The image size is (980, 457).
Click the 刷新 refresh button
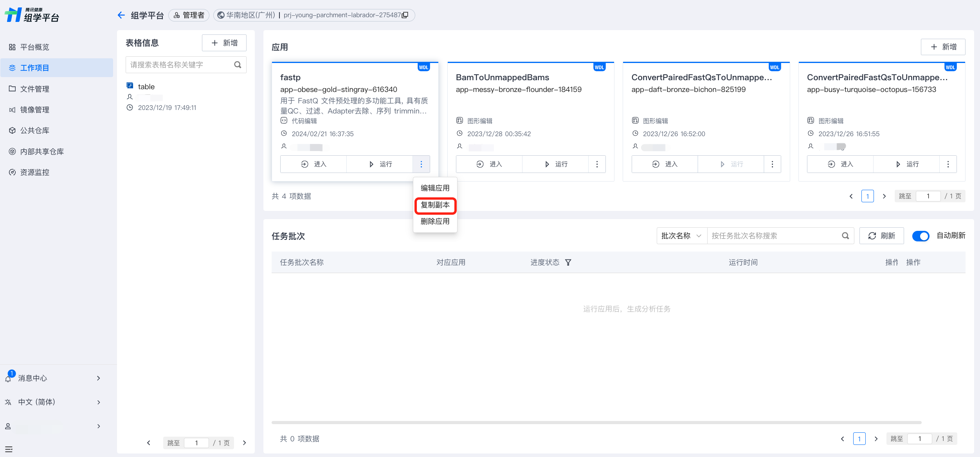pyautogui.click(x=881, y=236)
